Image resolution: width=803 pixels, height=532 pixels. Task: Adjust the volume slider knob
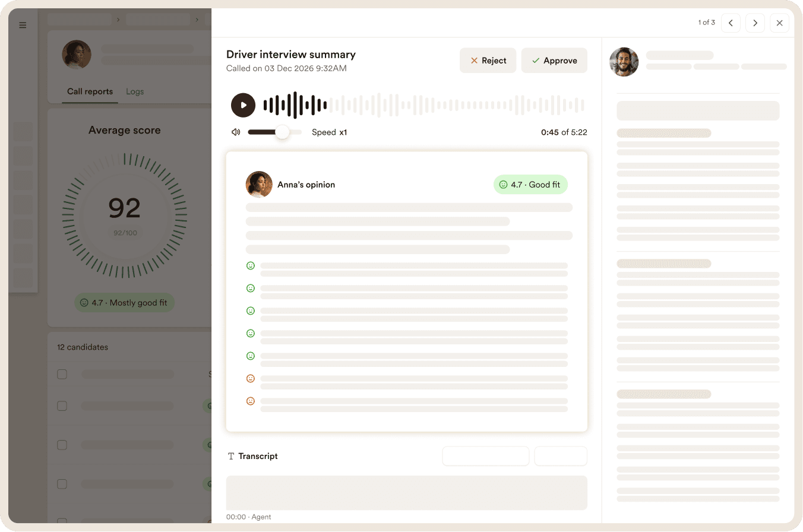point(282,132)
